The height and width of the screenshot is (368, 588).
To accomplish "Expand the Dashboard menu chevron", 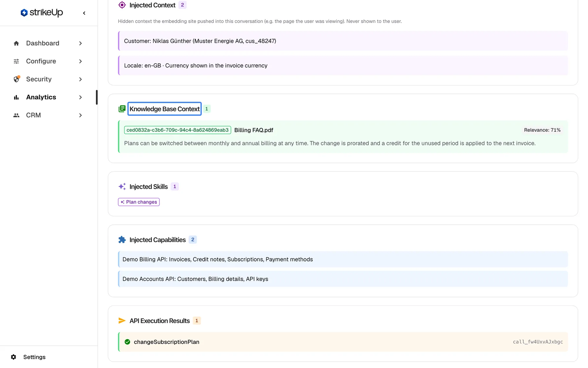I will pos(80,43).
